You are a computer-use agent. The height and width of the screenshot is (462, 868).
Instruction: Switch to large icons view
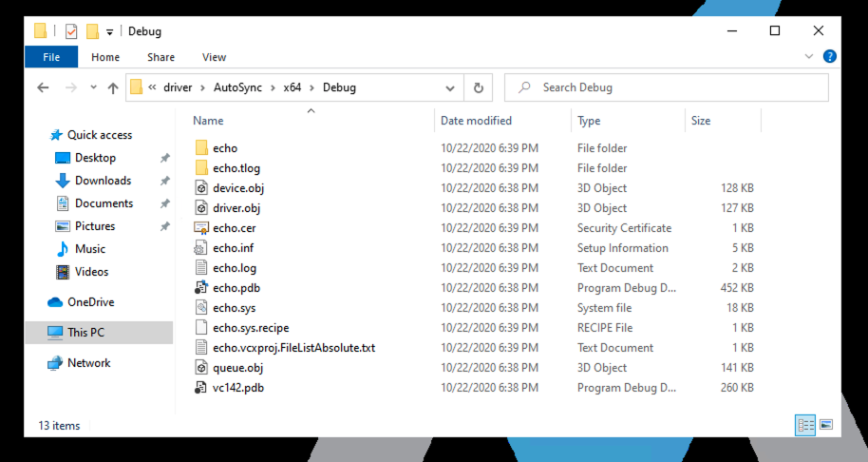[x=826, y=425]
